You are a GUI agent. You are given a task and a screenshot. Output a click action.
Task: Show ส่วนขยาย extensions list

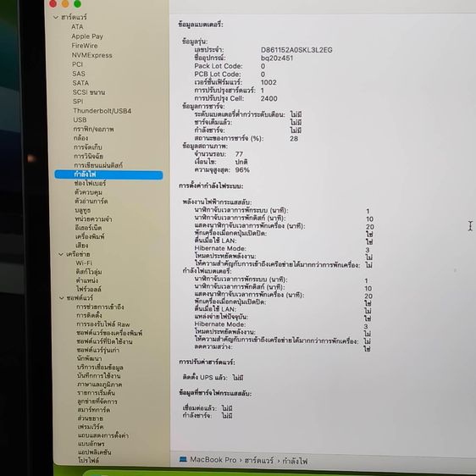pyautogui.click(x=91, y=418)
